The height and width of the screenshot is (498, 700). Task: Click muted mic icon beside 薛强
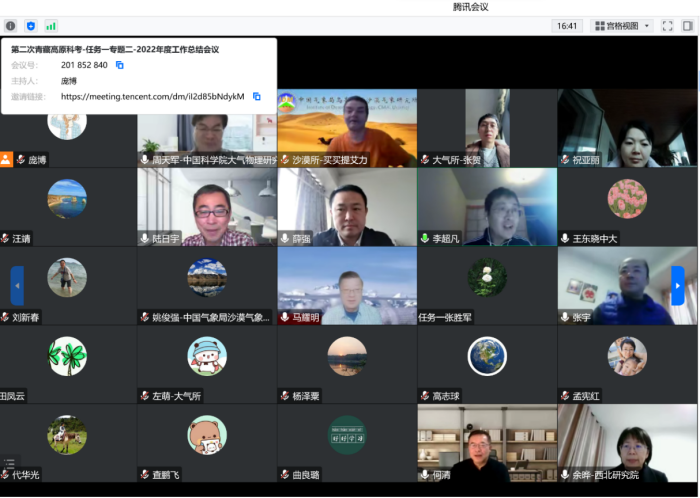pos(284,239)
